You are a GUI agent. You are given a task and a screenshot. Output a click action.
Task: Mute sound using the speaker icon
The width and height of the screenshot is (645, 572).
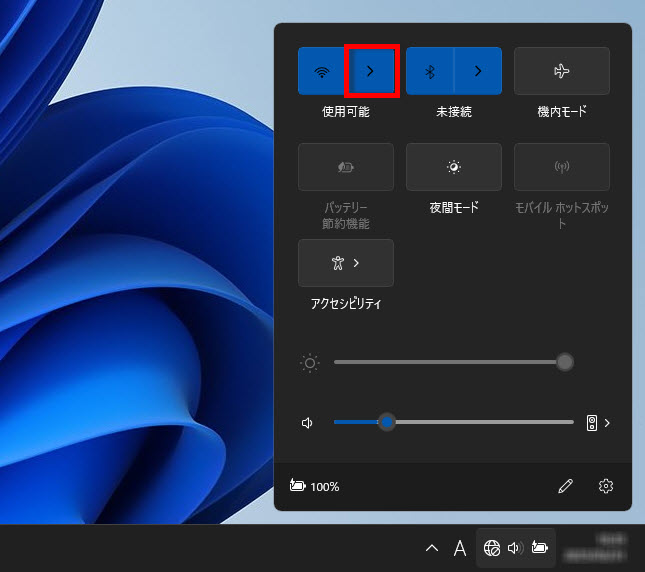pyautogui.click(x=308, y=422)
